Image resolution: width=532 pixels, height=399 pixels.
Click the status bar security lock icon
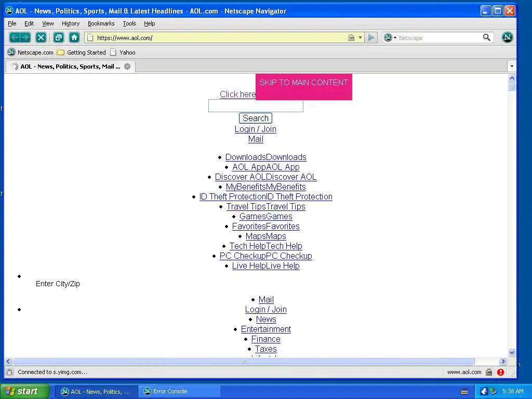coord(489,372)
